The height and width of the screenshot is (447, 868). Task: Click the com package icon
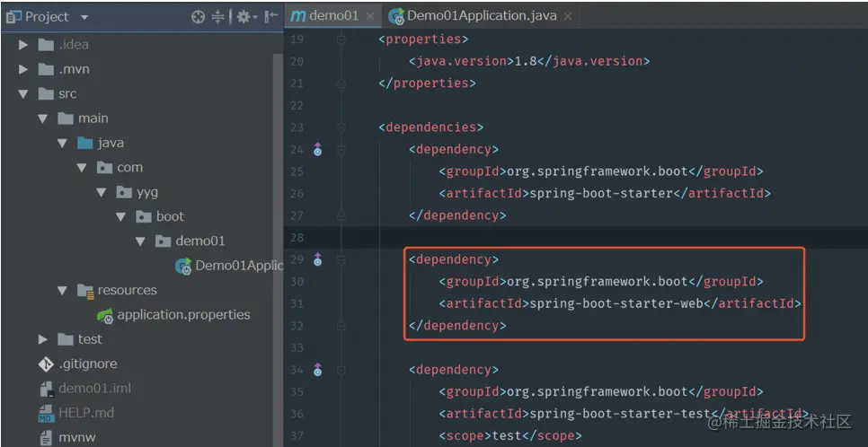[104, 168]
